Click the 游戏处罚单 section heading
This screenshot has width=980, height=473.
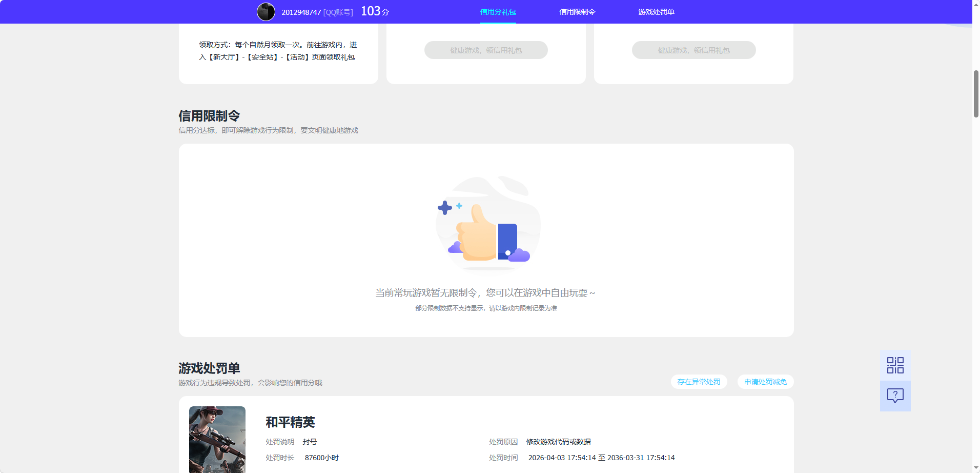point(209,368)
